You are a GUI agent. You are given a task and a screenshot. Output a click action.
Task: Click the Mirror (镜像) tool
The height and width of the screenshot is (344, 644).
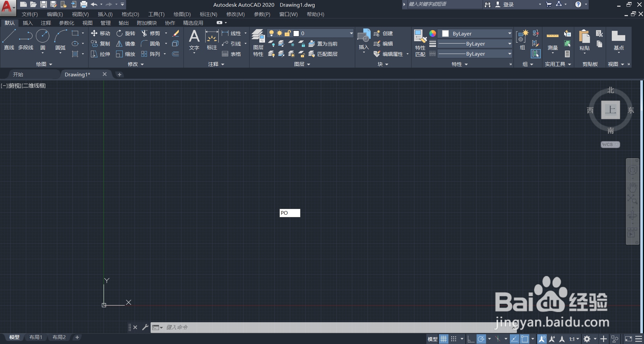(126, 44)
